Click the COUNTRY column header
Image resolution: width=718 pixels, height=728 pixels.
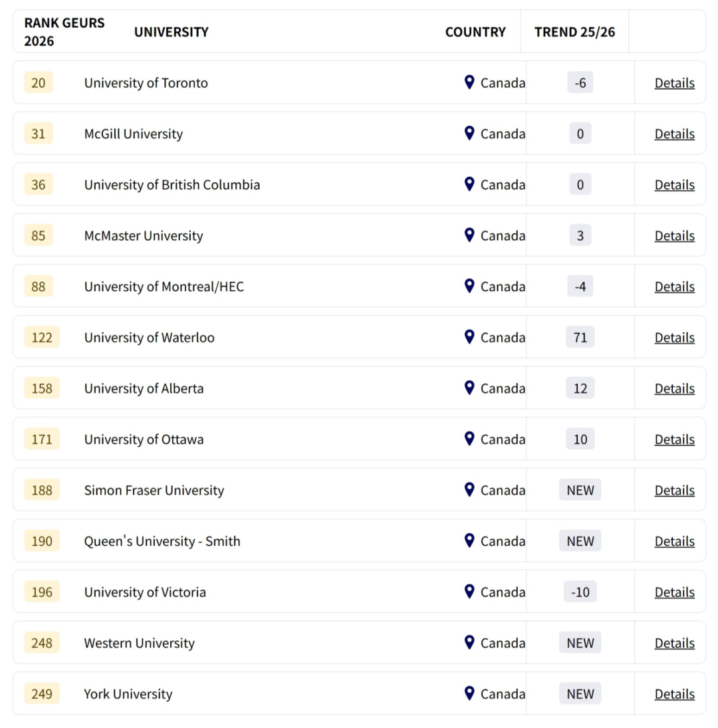[475, 31]
